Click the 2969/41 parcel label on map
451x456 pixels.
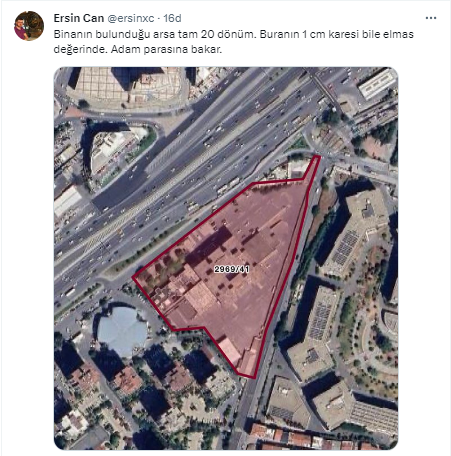click(231, 269)
